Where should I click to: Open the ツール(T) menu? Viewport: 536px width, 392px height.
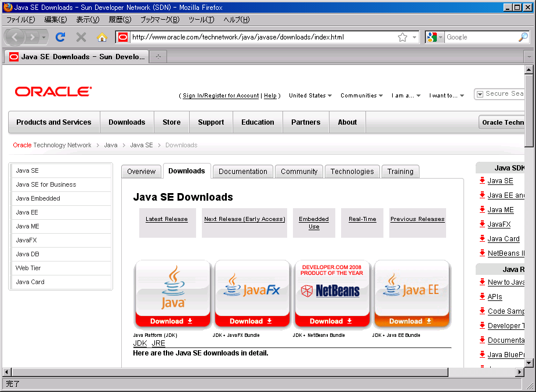[202, 20]
